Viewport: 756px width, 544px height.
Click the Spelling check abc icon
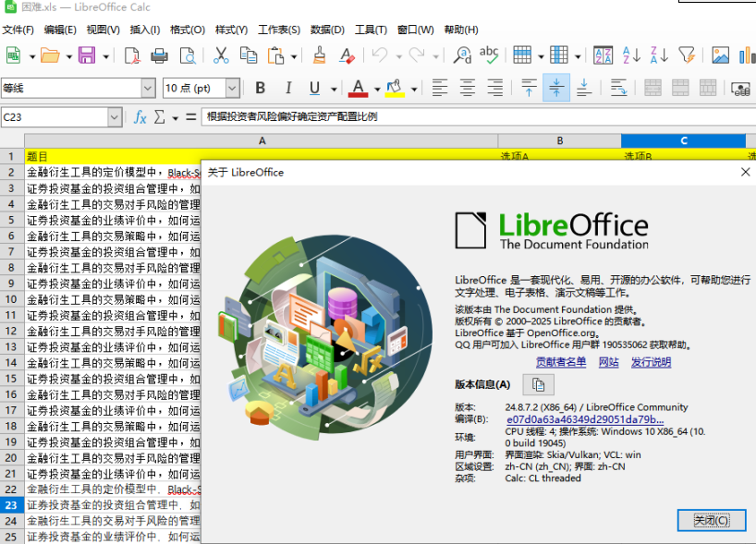tap(489, 55)
